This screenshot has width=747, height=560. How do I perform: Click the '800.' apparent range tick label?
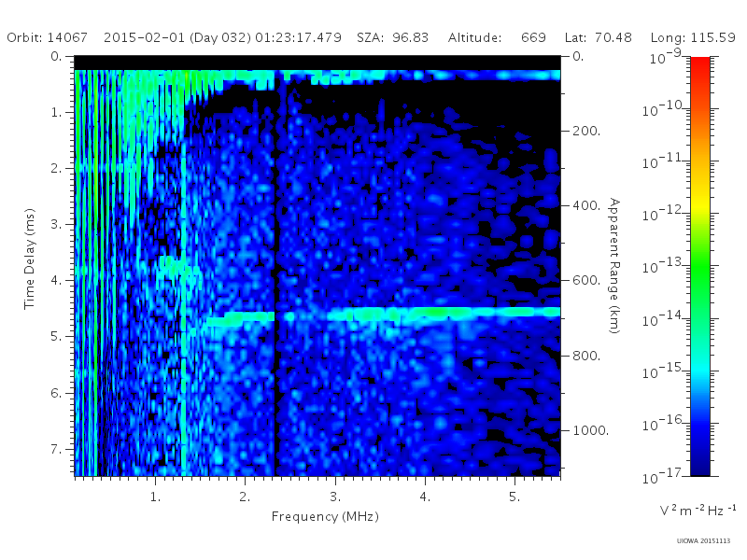586,356
